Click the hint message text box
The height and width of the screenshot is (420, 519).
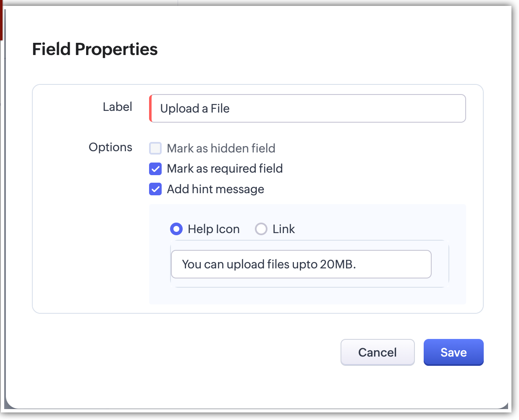(x=301, y=264)
